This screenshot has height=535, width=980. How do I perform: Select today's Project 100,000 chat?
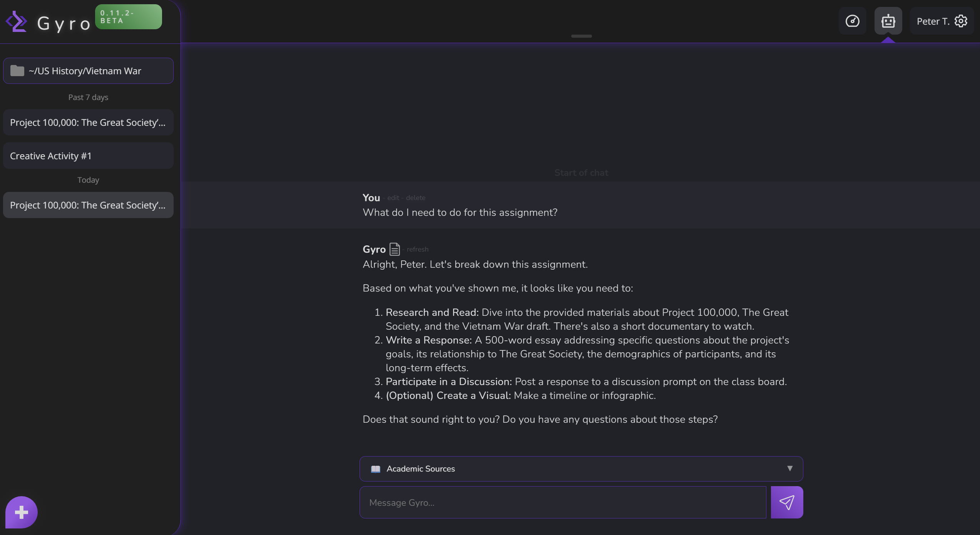point(88,205)
